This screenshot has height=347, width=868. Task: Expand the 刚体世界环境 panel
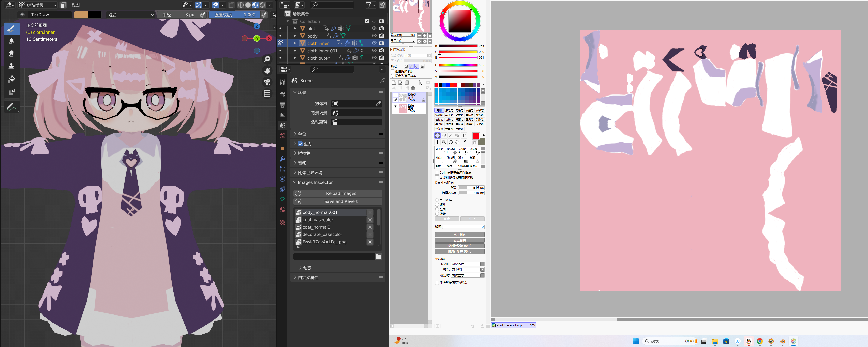tap(338, 173)
